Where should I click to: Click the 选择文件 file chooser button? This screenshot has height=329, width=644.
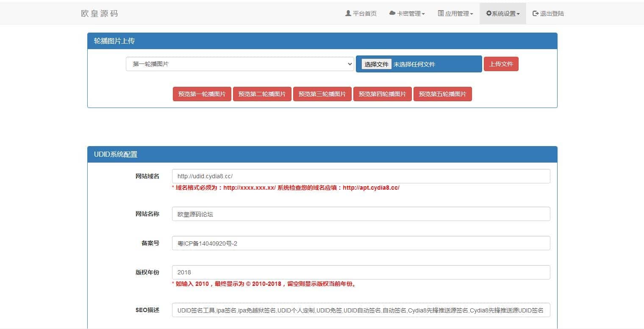click(376, 64)
